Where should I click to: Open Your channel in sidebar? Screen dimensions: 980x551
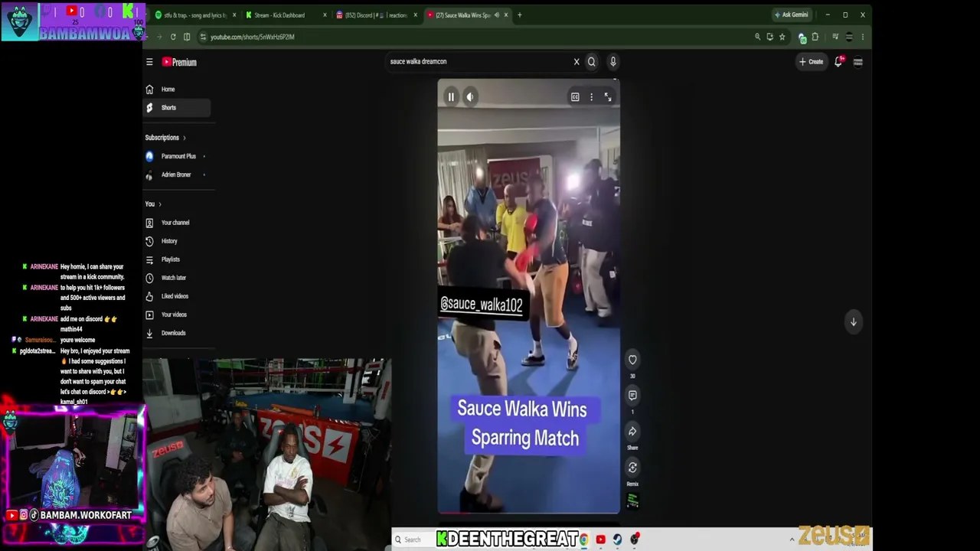pyautogui.click(x=177, y=223)
